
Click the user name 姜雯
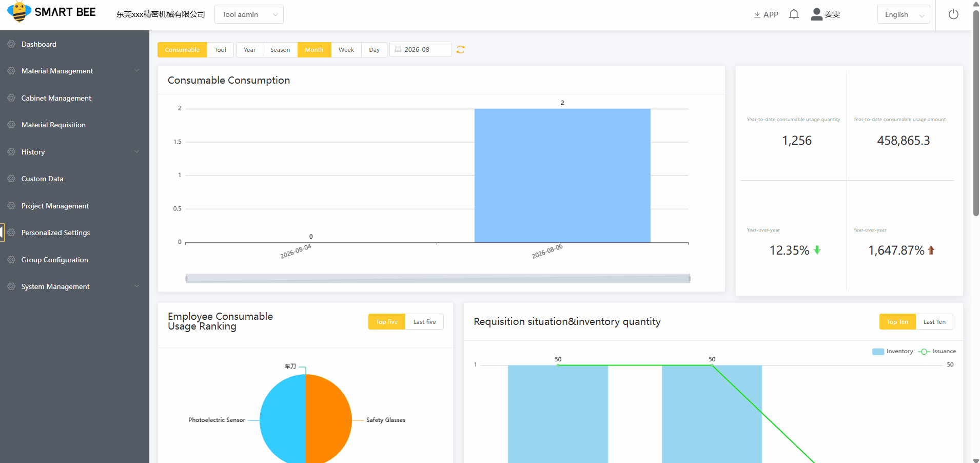coord(832,14)
